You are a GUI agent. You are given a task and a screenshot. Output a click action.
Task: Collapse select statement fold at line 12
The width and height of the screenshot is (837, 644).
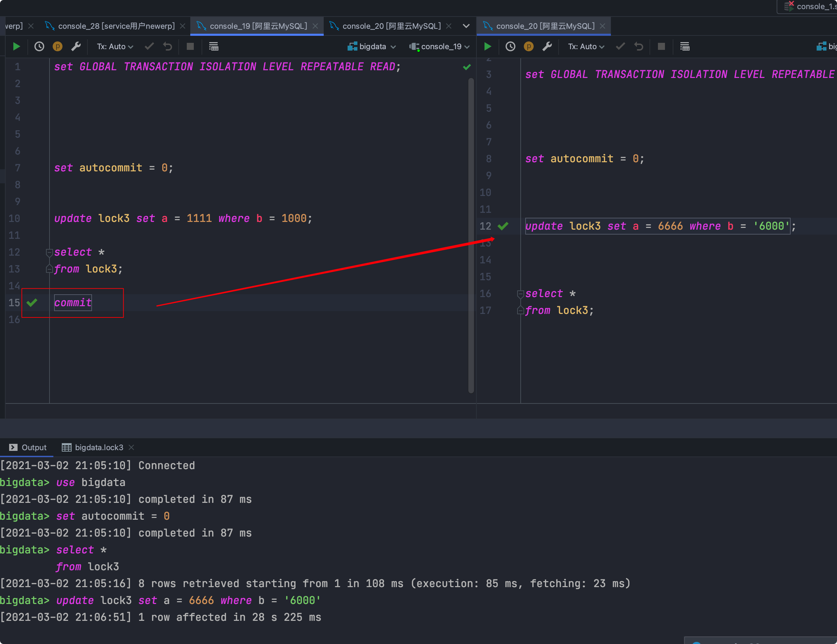point(49,252)
